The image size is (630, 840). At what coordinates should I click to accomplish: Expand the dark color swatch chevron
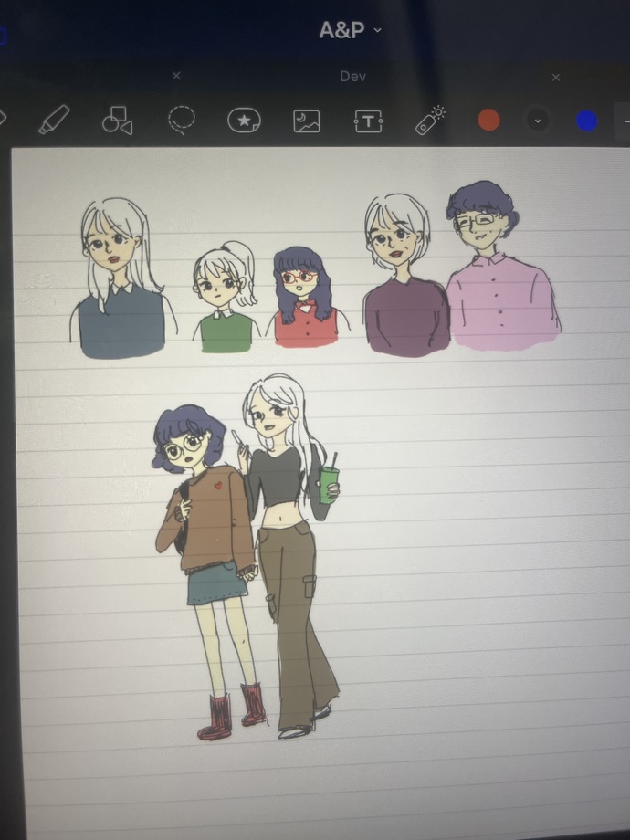tap(537, 121)
